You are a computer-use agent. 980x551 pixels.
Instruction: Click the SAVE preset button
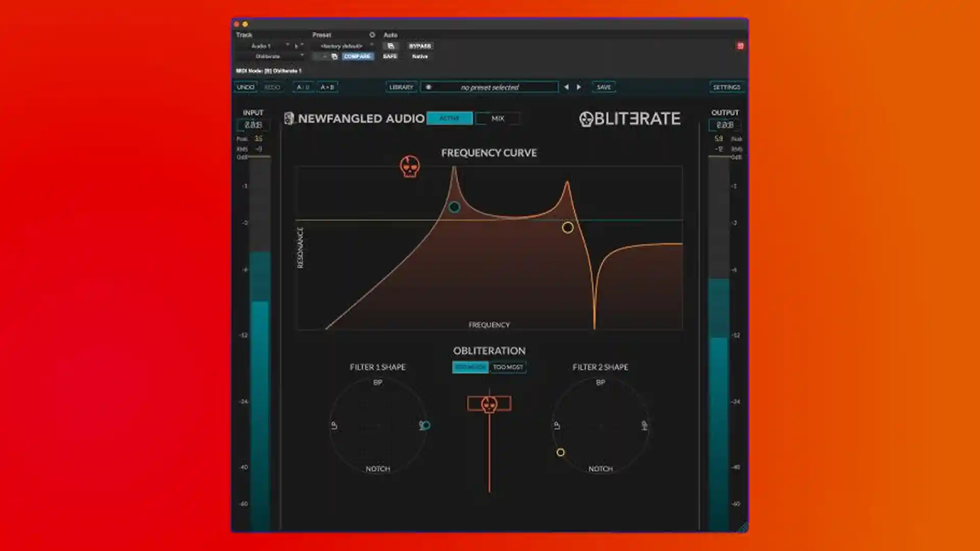pos(604,87)
